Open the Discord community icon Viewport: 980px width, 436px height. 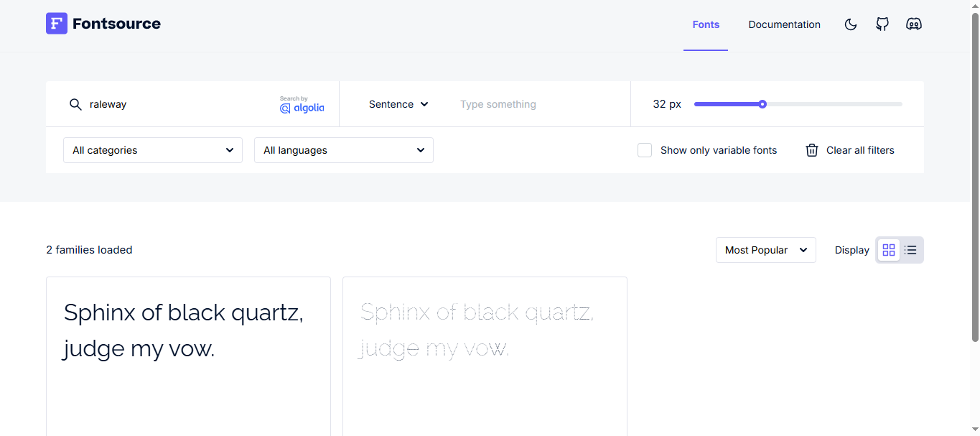pyautogui.click(x=914, y=24)
